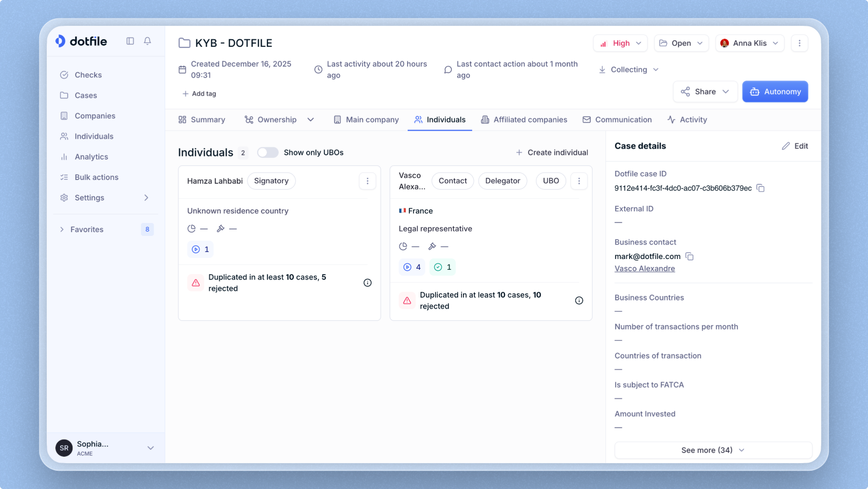Click the France flag icon

(x=402, y=211)
